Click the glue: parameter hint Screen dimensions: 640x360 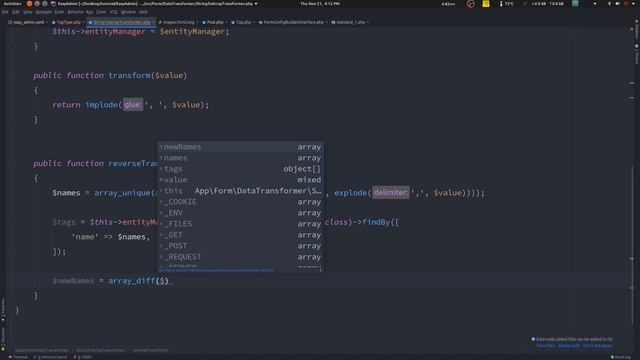pos(133,105)
